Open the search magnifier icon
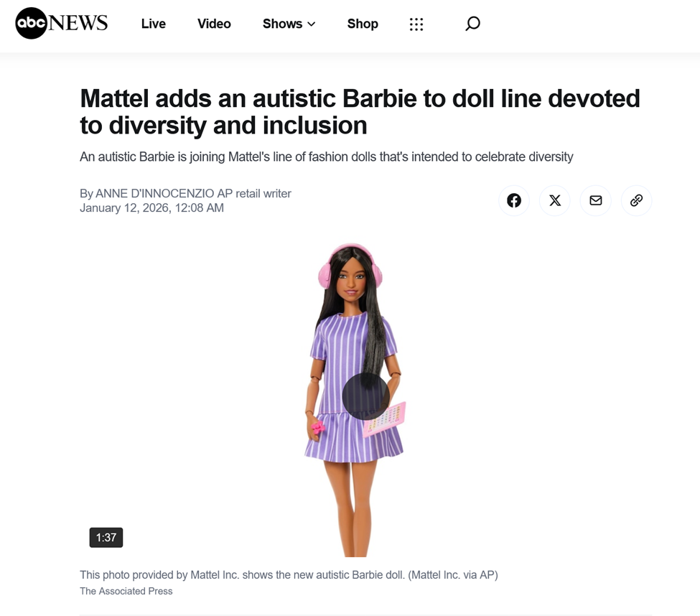Image resolution: width=700 pixels, height=616 pixels. (x=472, y=24)
